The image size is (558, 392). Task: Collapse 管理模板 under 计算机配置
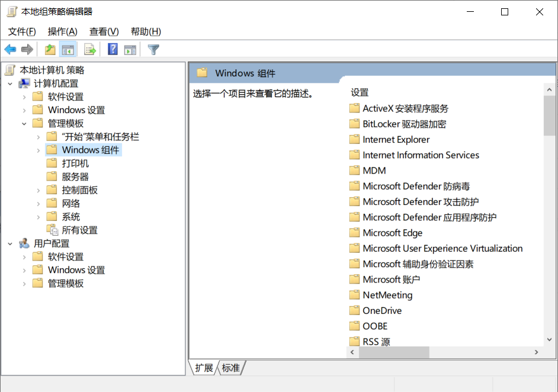click(24, 124)
